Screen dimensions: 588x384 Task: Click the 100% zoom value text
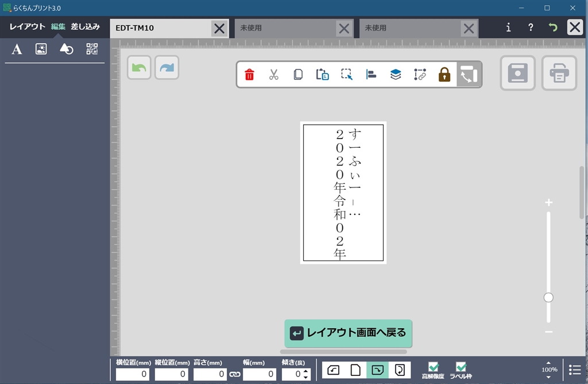550,370
